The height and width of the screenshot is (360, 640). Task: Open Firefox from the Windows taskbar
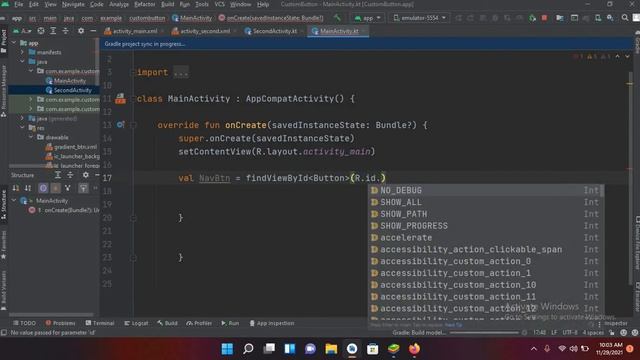(414, 349)
